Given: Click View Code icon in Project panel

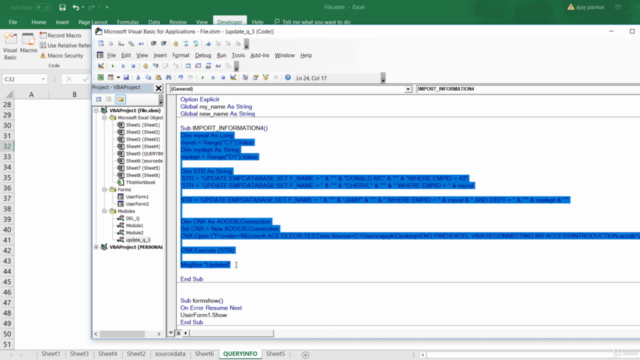Looking at the screenshot, I should point(98,99).
